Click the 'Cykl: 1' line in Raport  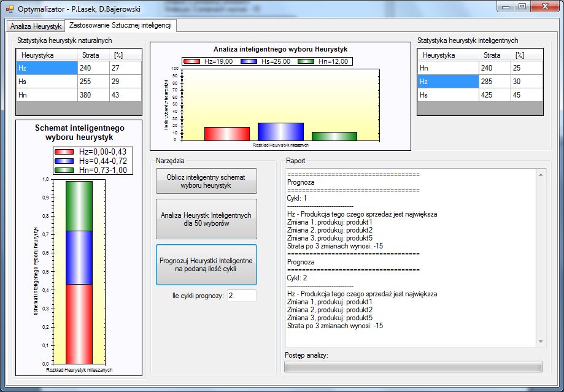tap(297, 198)
